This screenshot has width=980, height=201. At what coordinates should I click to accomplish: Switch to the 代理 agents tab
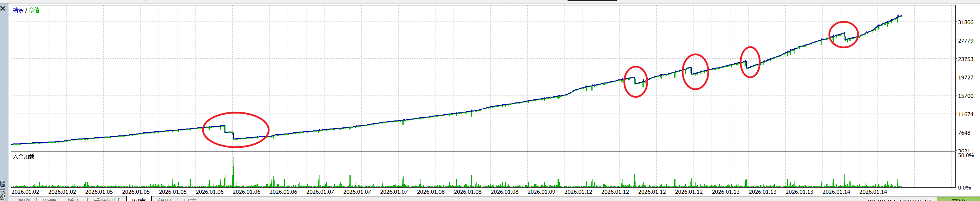click(164, 199)
